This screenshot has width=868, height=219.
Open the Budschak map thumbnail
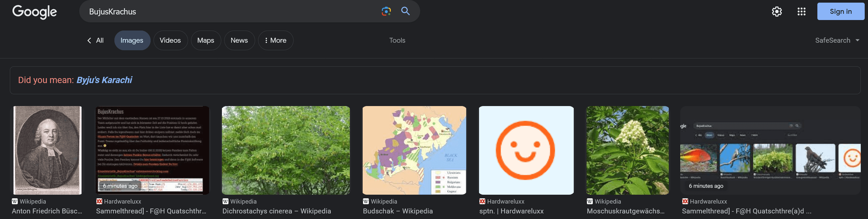[x=415, y=150]
